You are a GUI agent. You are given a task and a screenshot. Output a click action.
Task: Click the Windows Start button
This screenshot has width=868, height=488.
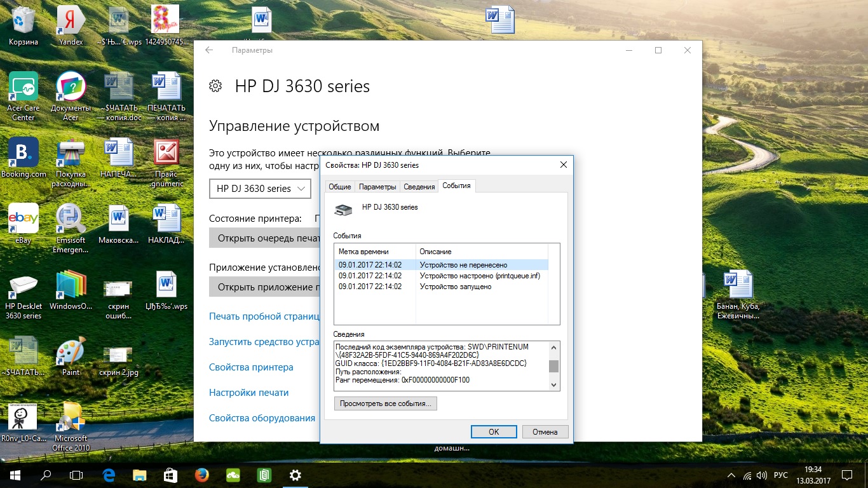(x=15, y=475)
